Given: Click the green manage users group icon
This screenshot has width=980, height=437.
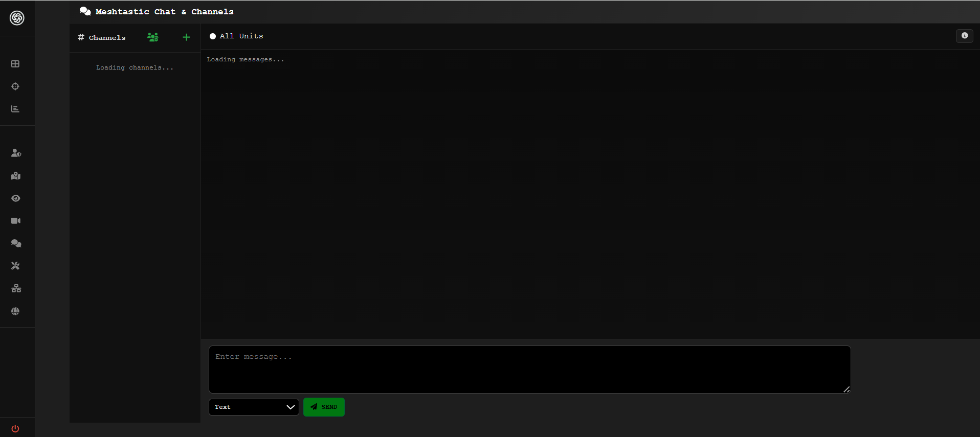Looking at the screenshot, I should coord(153,37).
